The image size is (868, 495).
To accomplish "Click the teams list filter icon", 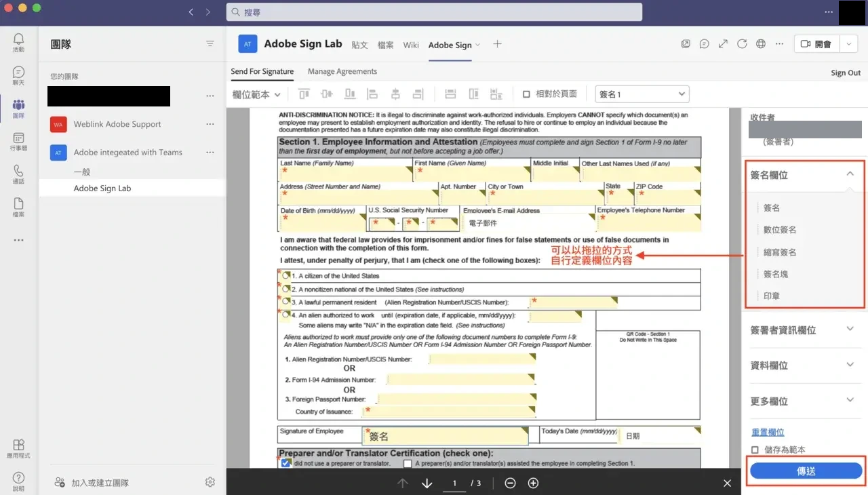I will click(210, 44).
